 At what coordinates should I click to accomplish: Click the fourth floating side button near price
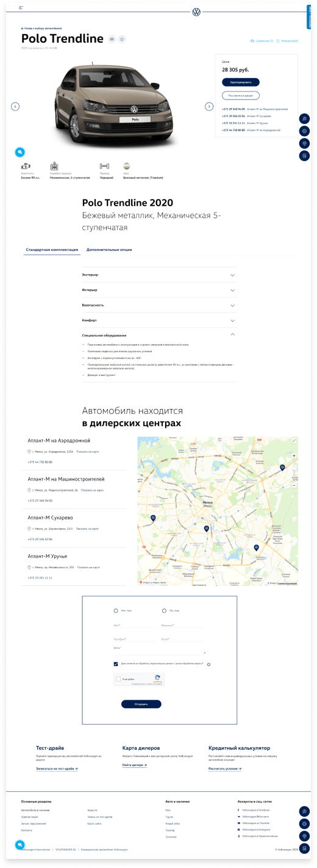click(x=304, y=156)
